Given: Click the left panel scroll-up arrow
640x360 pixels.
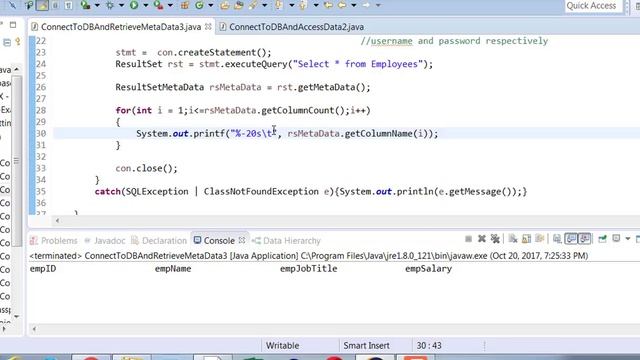Looking at the screenshot, I should (x=17, y=70).
